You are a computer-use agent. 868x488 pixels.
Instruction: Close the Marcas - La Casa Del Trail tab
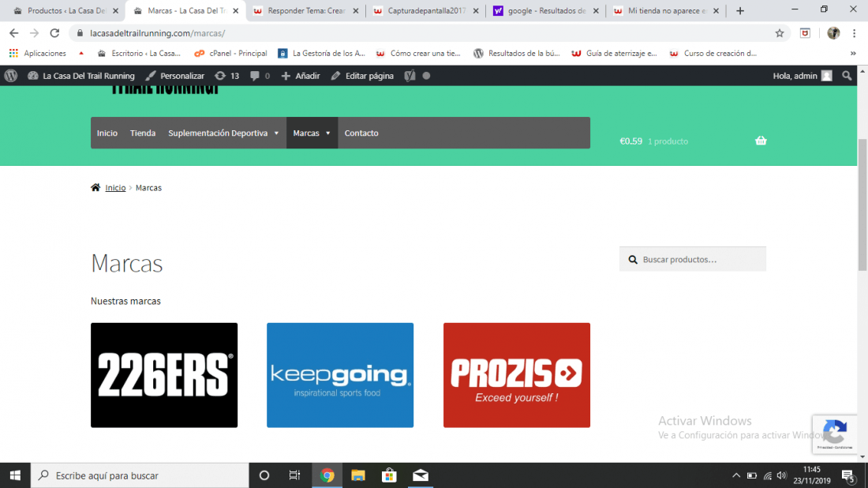235,10
